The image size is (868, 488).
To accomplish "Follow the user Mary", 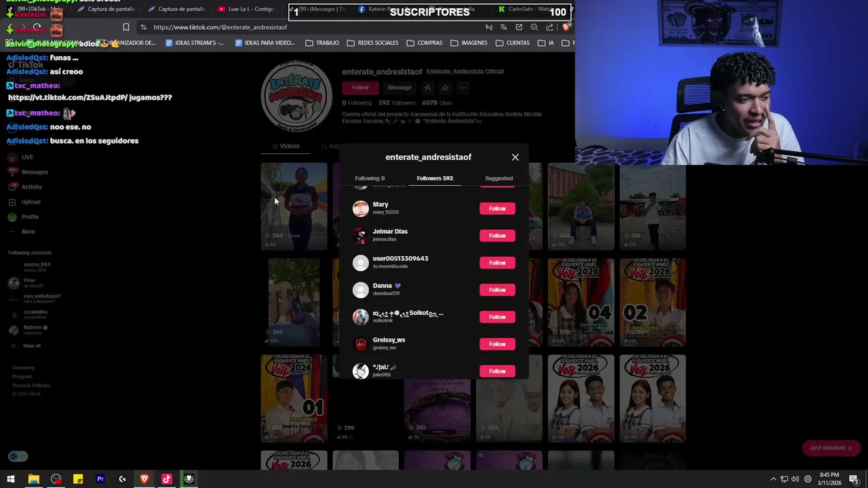I will tap(497, 209).
